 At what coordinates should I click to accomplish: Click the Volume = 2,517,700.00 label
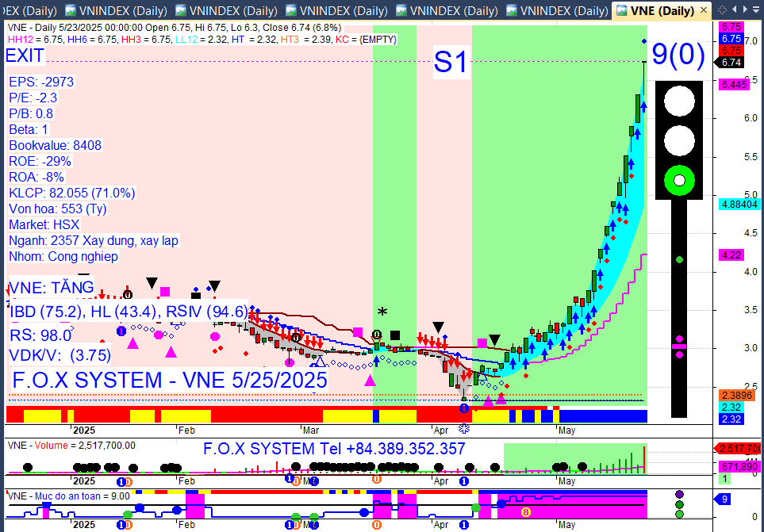(x=71, y=446)
